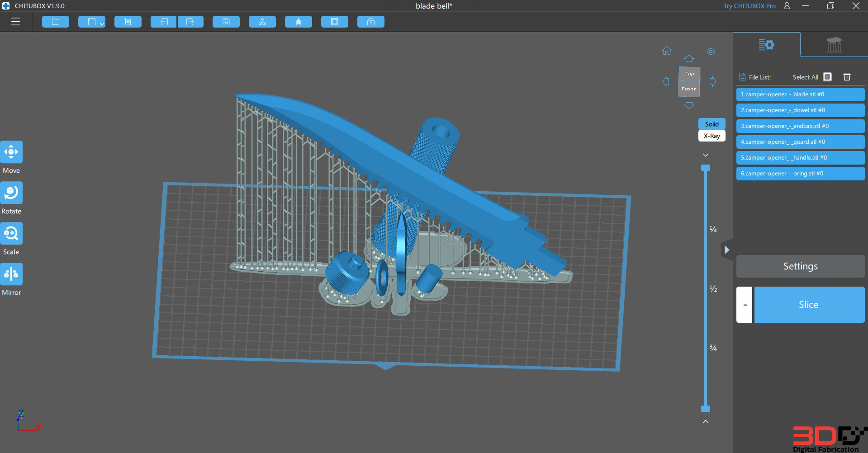Select 3.camper-opener_-_endcap.stl in file list
The height and width of the screenshot is (453, 868).
pyautogui.click(x=800, y=126)
